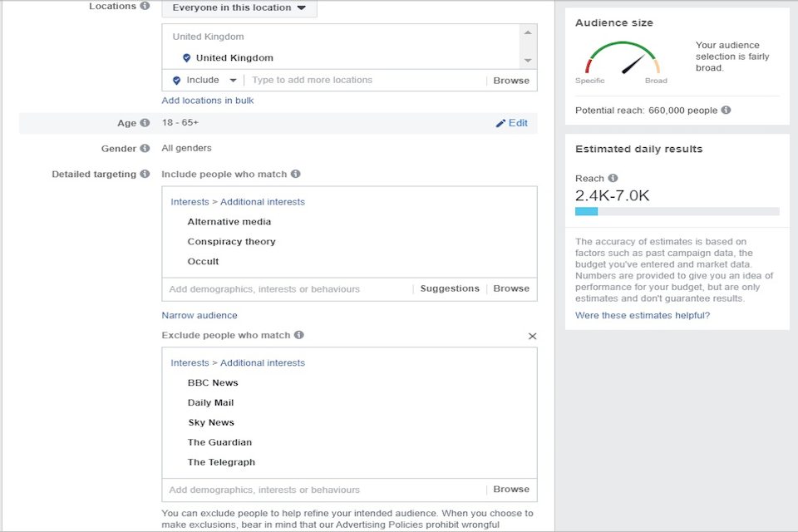Click the United Kingdom location entry
Image resolution: width=798 pixels, height=532 pixels.
pos(234,58)
